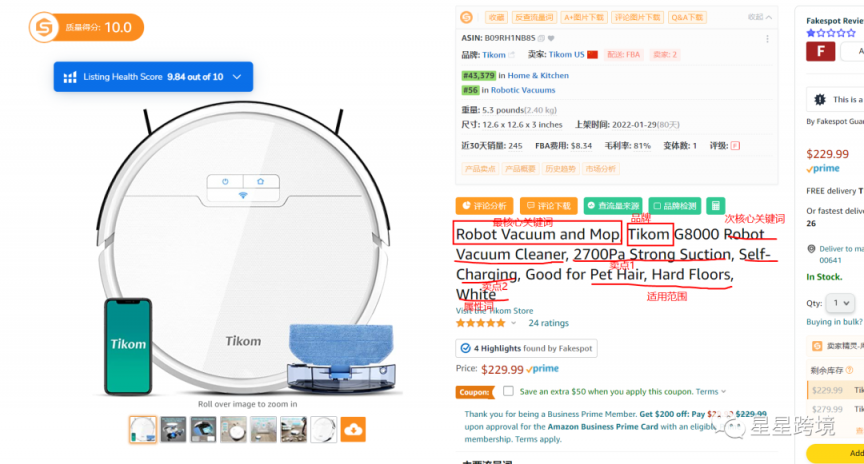The height and width of the screenshot is (464, 864).
Task: Open the Qty quantity dropdown
Action: tap(841, 303)
